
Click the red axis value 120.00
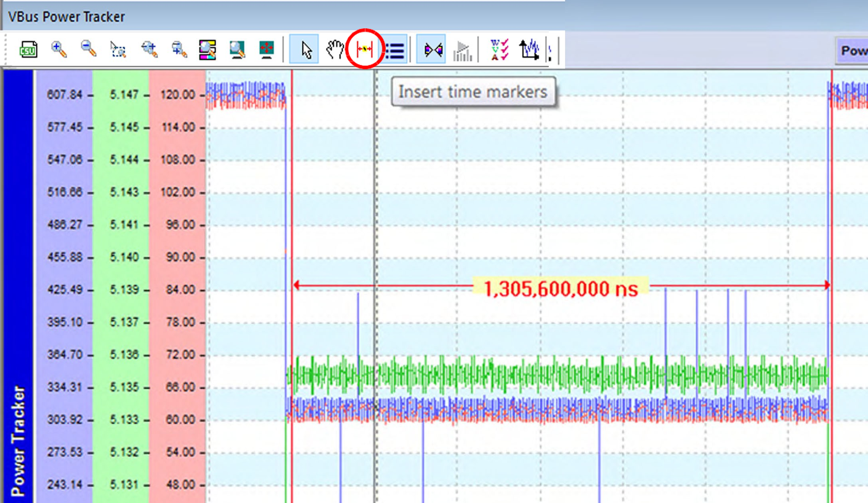click(x=178, y=95)
